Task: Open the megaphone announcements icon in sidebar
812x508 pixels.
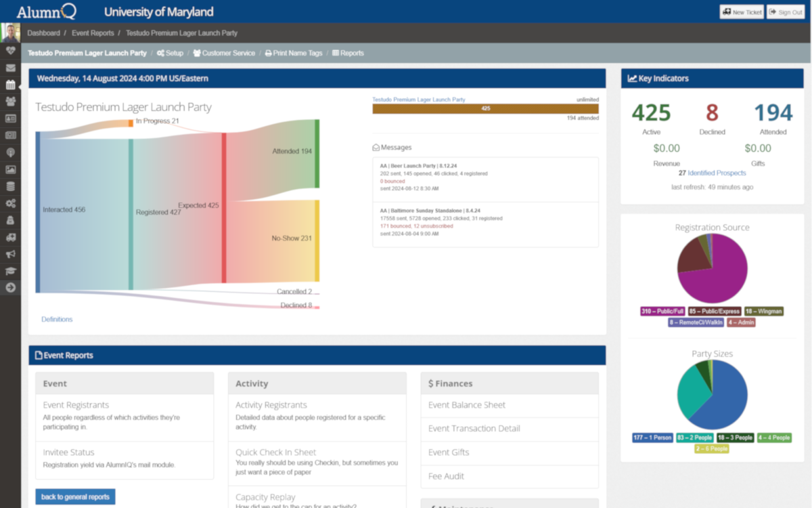Action: pos(10,254)
